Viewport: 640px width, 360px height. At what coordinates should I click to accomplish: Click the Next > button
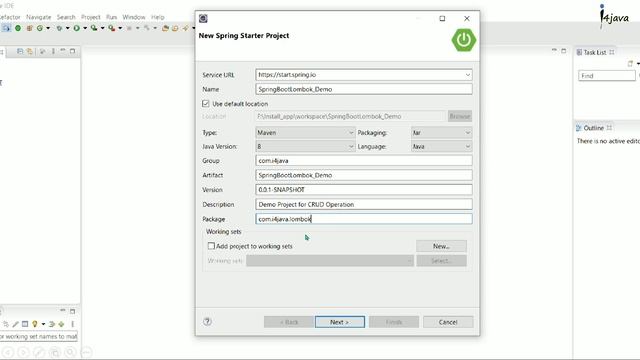340,322
